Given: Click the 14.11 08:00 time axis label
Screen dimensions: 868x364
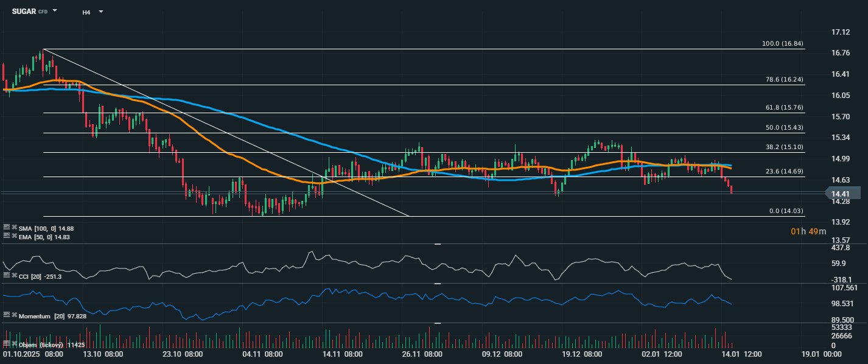Looking at the screenshot, I should [342, 354].
